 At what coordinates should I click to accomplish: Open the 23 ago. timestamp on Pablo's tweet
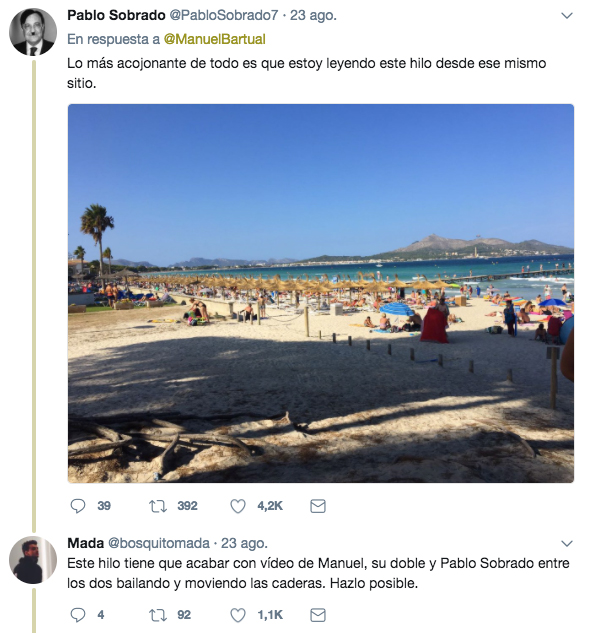[x=313, y=15]
